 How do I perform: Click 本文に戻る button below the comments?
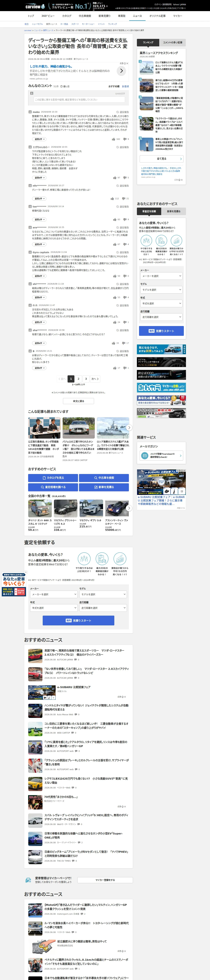click(79, 401)
